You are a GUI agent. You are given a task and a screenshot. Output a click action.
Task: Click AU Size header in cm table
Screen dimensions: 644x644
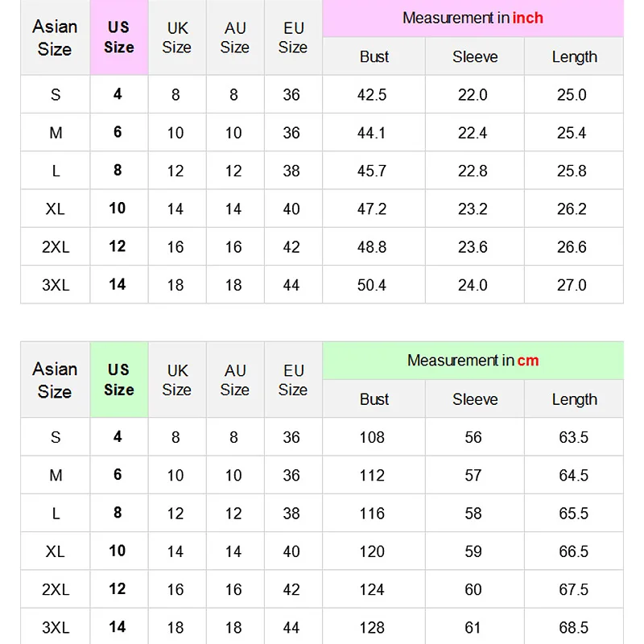235,380
